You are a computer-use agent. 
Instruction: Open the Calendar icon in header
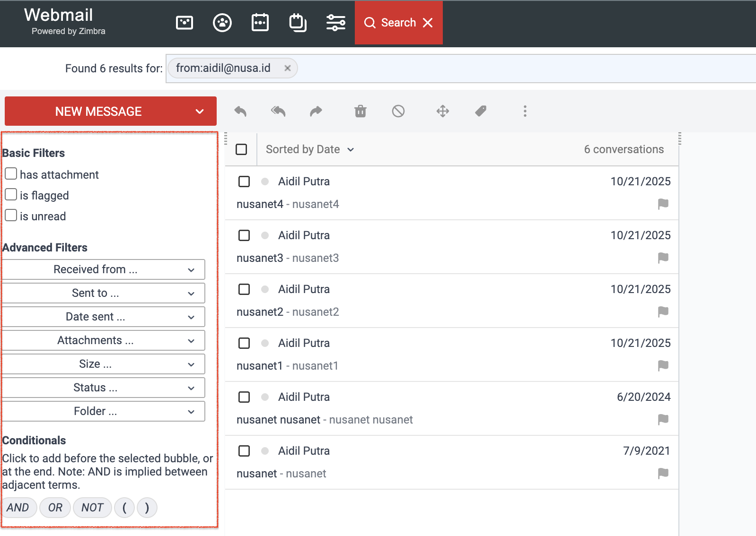tap(260, 23)
